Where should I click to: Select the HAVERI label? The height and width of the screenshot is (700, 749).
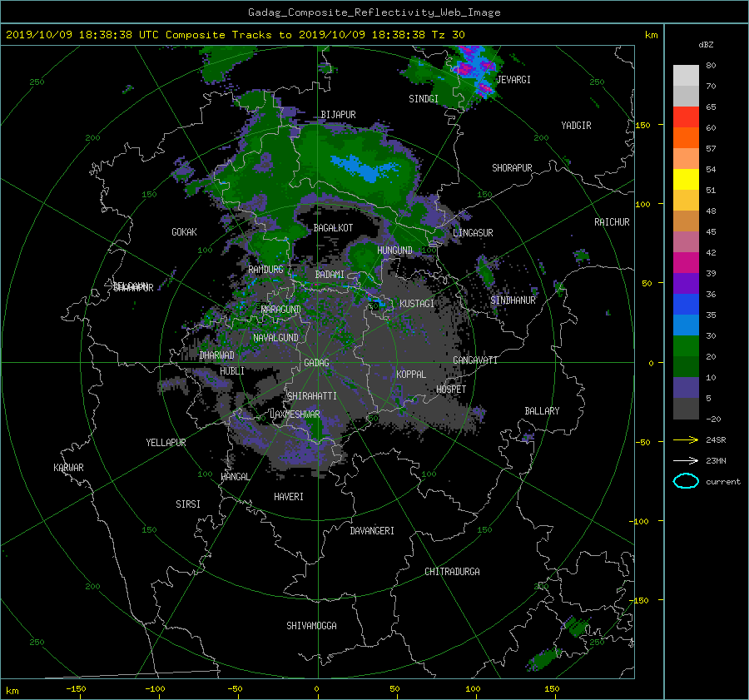(289, 497)
